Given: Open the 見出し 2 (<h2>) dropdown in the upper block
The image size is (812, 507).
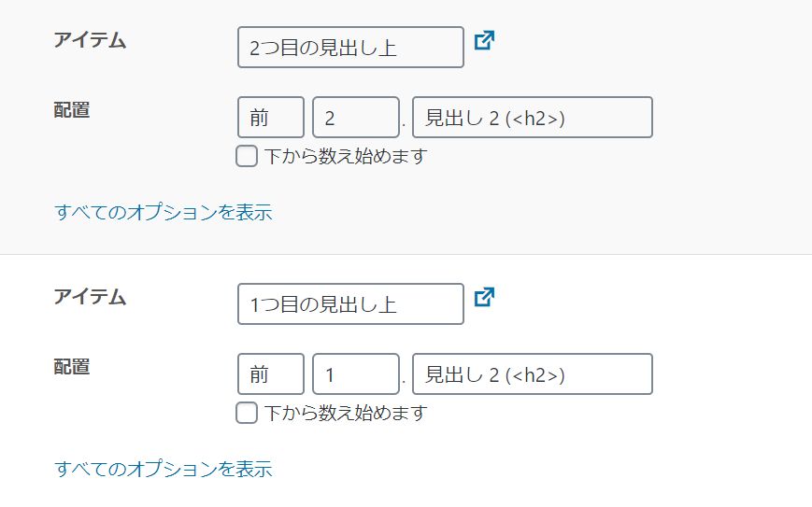Looking at the screenshot, I should 533,118.
